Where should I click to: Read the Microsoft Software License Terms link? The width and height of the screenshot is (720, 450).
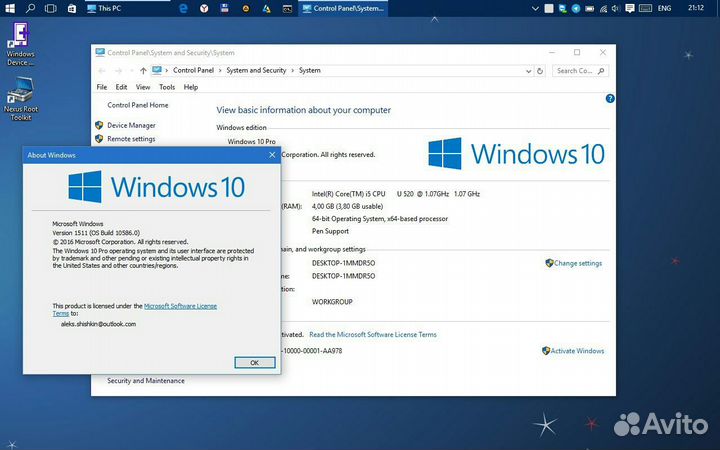pyautogui.click(x=373, y=335)
